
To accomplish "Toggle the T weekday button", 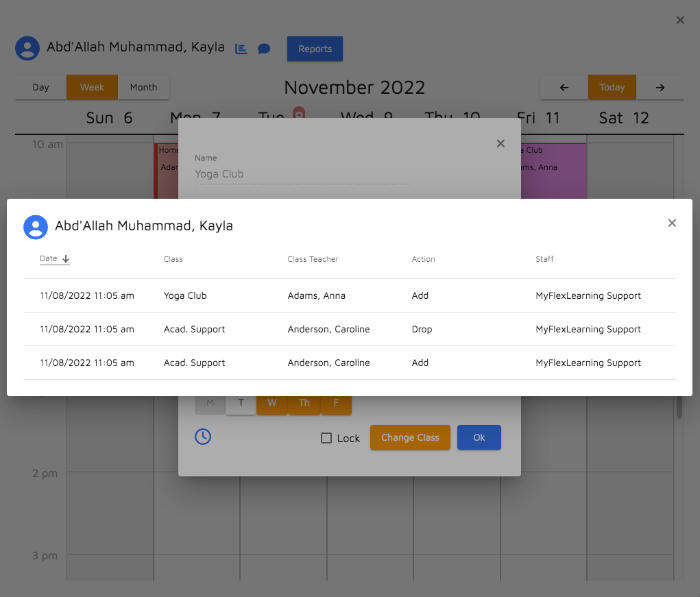I will click(x=241, y=403).
